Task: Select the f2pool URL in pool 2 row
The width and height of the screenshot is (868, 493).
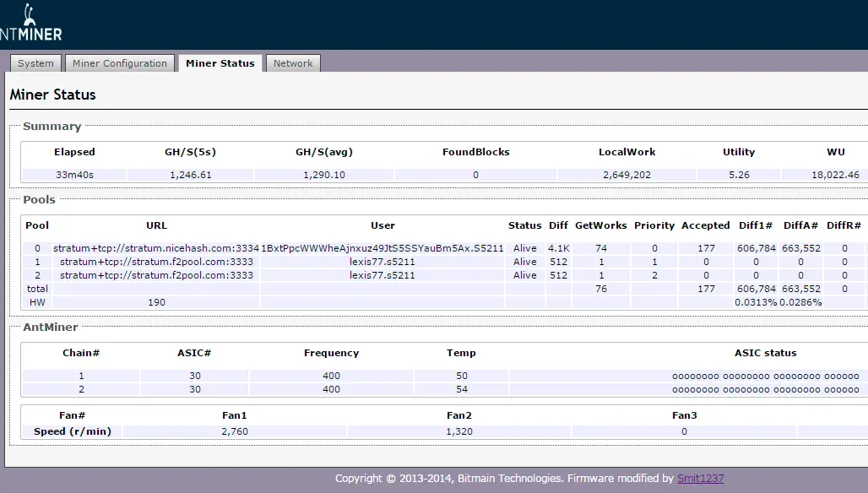Action: [156, 275]
